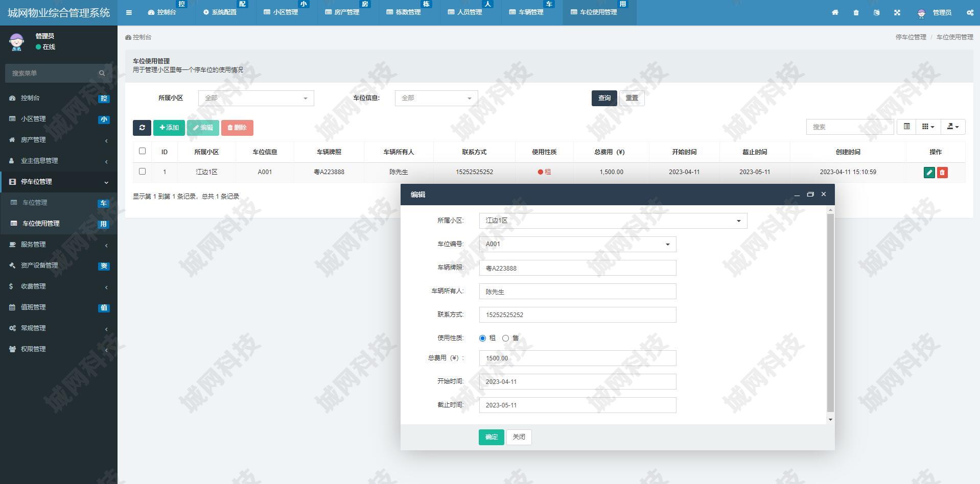Toggle fullscreen icon in top bar
This screenshot has height=484, width=980.
[x=897, y=12]
